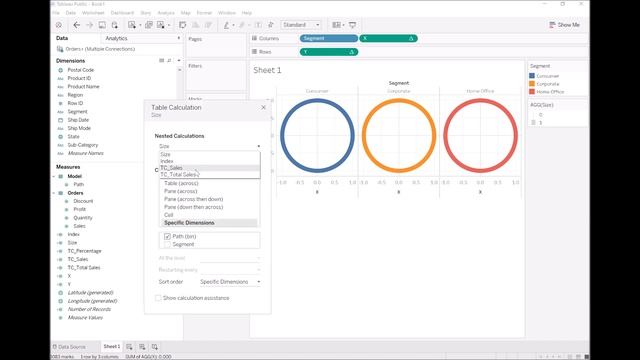Collapse the Orders folder in Measures
This screenshot has width=640, height=360.
point(54,193)
